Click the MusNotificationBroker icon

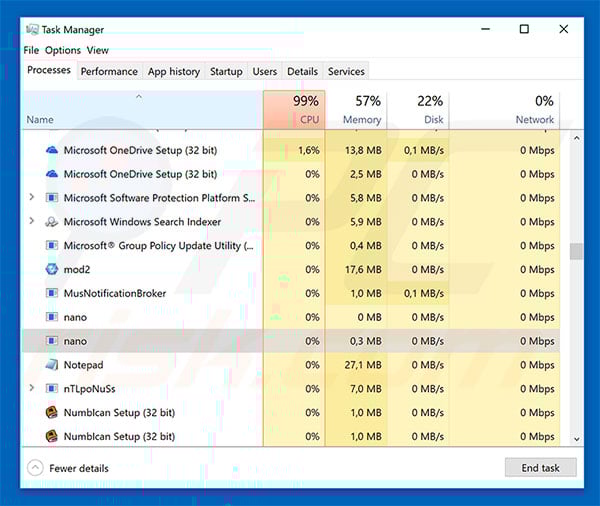(52, 293)
